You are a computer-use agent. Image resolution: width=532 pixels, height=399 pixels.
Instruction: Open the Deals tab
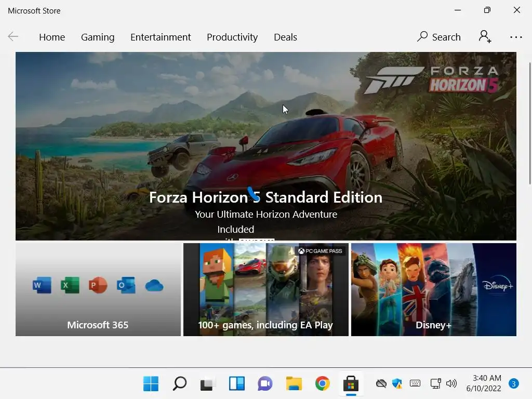[285, 37]
